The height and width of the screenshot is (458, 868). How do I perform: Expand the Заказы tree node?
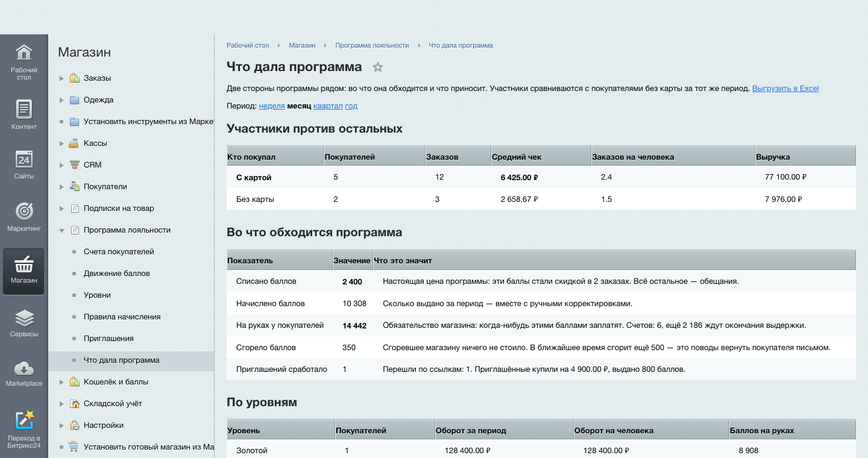pyautogui.click(x=61, y=78)
